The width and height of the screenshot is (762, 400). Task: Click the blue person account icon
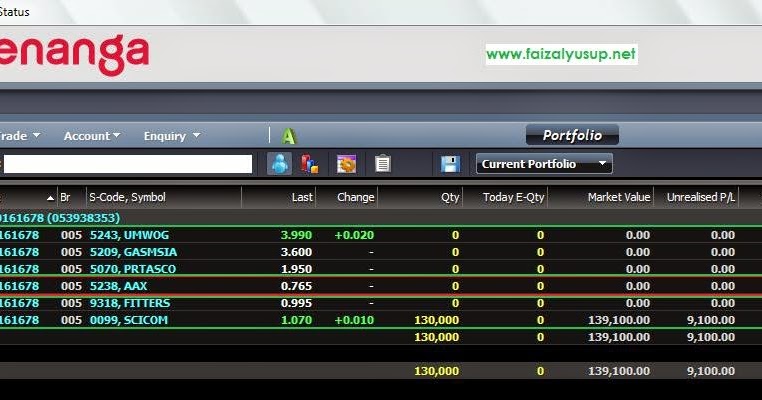[x=279, y=164]
